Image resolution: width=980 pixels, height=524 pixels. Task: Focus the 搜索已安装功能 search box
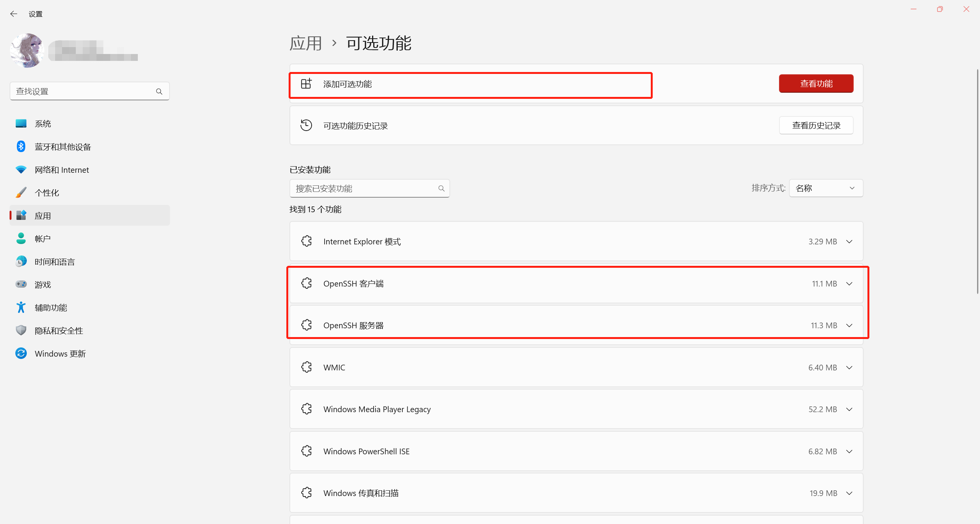coord(369,188)
